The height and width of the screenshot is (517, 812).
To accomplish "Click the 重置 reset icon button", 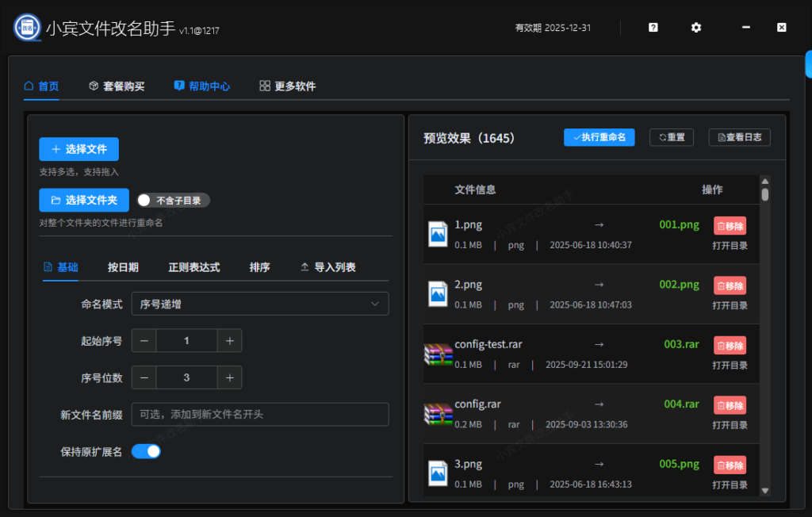I will coord(671,136).
